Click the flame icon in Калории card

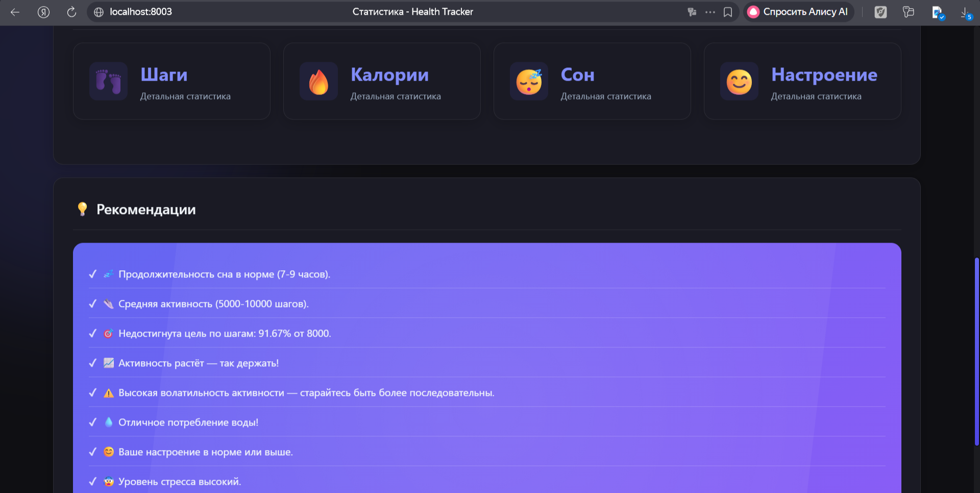[x=318, y=81]
